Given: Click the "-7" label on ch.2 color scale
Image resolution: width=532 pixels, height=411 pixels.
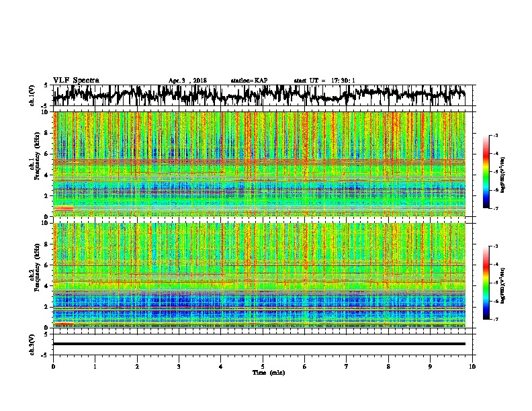Looking at the screenshot, I should [495, 319].
